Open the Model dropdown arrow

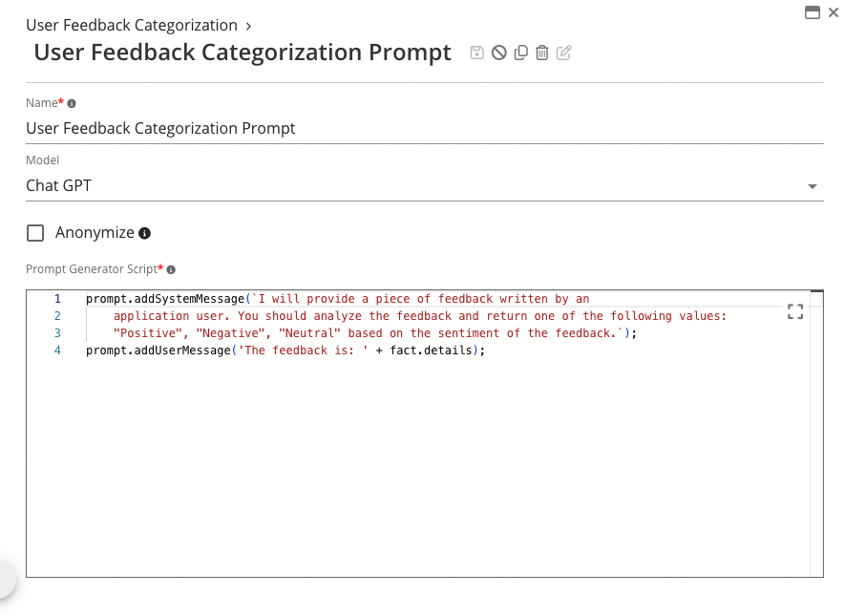pos(813,186)
